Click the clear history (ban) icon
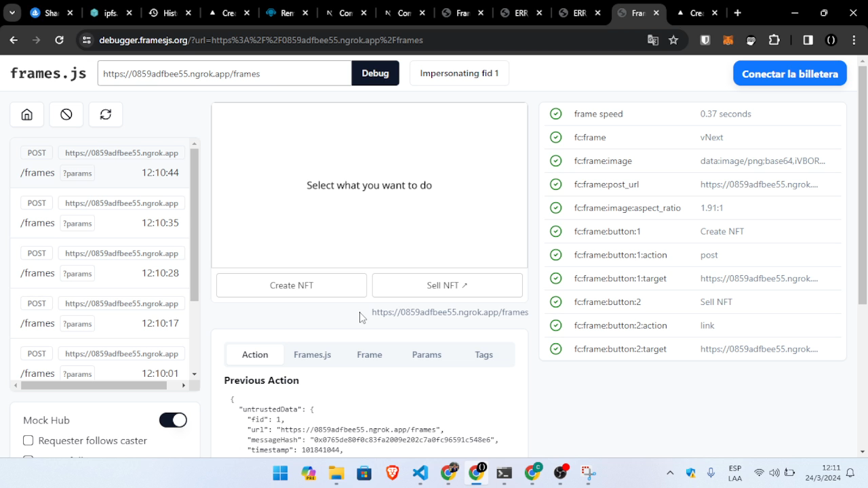The width and height of the screenshot is (868, 488). (66, 115)
